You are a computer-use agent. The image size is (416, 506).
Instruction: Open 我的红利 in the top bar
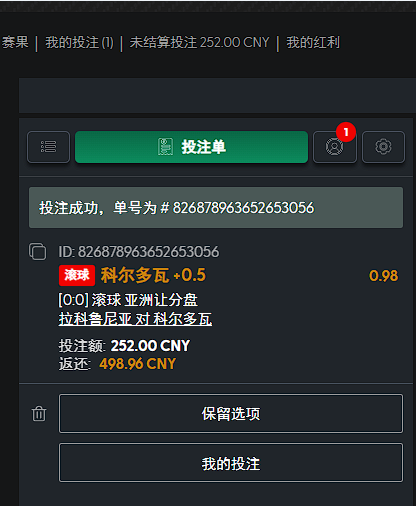pyautogui.click(x=313, y=42)
